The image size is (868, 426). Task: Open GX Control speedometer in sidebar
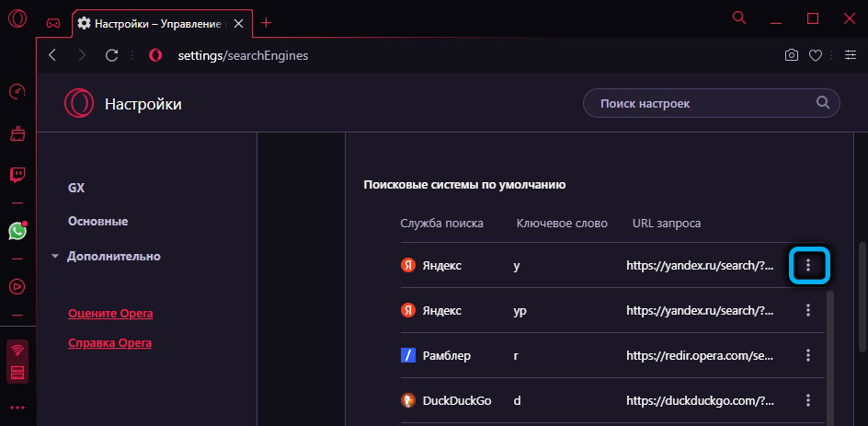pyautogui.click(x=17, y=92)
